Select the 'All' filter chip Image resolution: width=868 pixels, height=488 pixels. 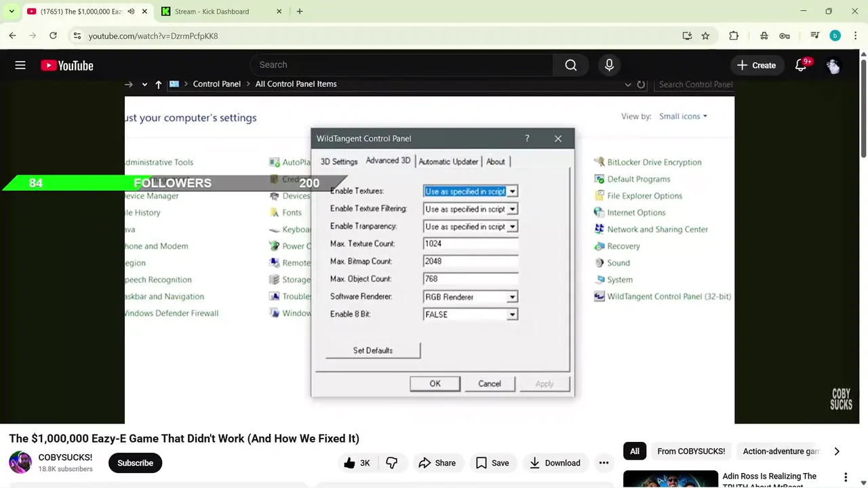(x=635, y=451)
